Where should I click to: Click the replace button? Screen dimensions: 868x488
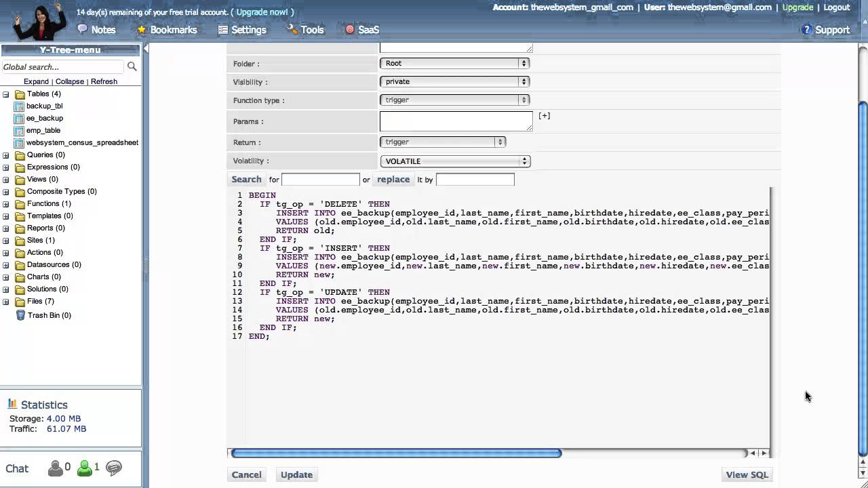click(393, 180)
